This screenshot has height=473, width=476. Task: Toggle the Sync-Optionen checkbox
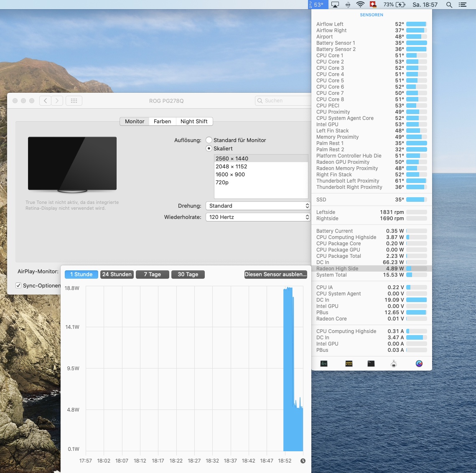point(18,285)
